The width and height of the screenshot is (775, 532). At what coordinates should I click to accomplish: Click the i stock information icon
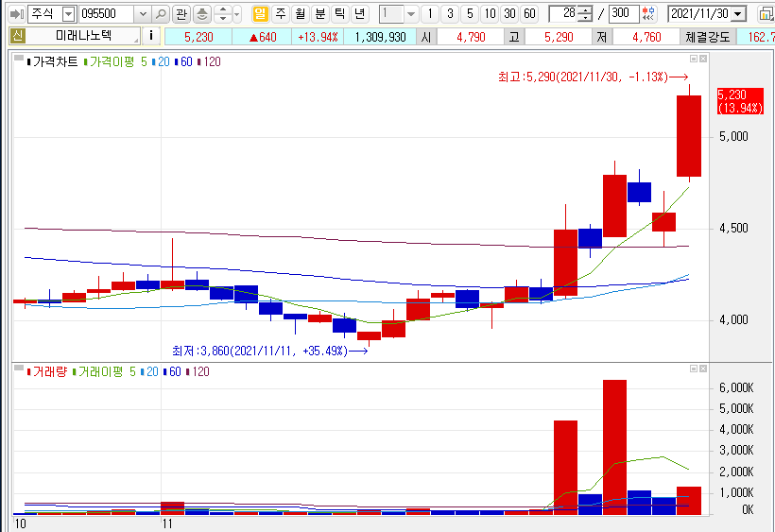coord(151,36)
